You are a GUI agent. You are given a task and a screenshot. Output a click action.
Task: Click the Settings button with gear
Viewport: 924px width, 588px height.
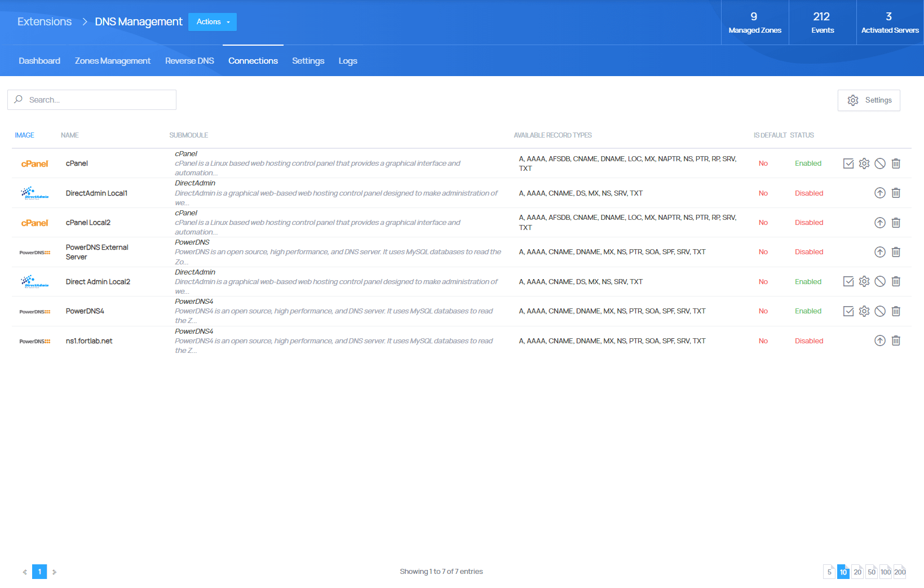[x=869, y=100]
